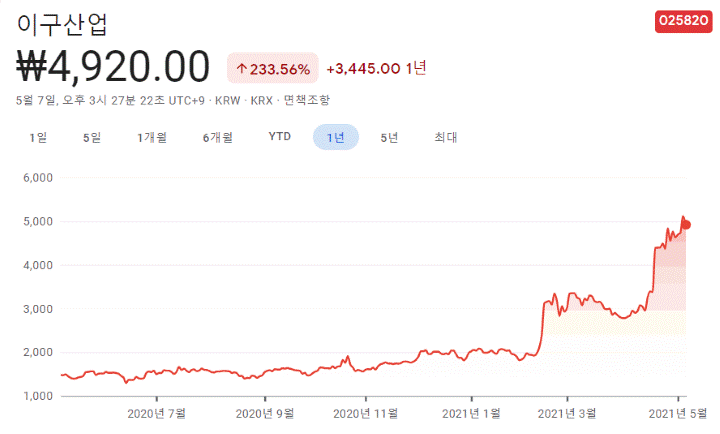Select the 1일 time range tab

pyautogui.click(x=38, y=137)
